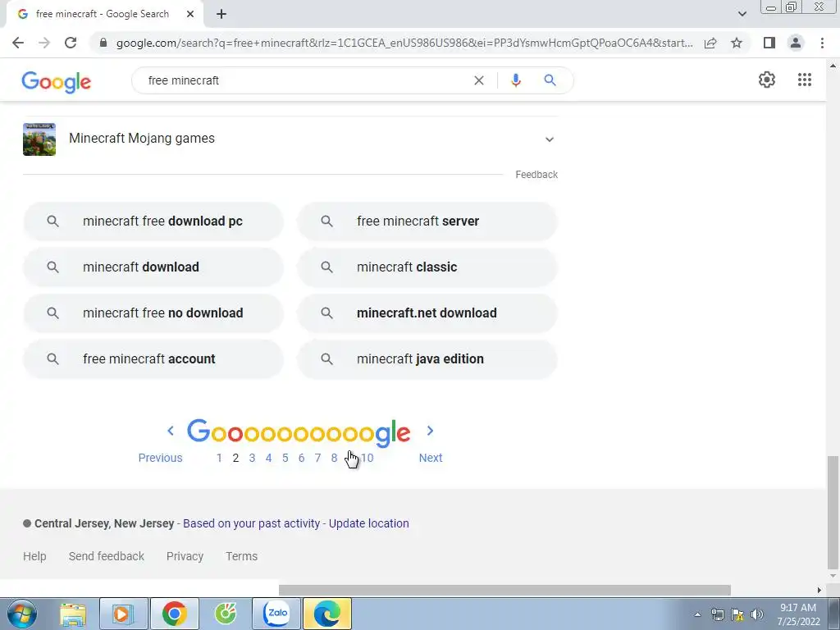Click the address bar URL
This screenshot has height=630, width=840.
(x=404, y=43)
